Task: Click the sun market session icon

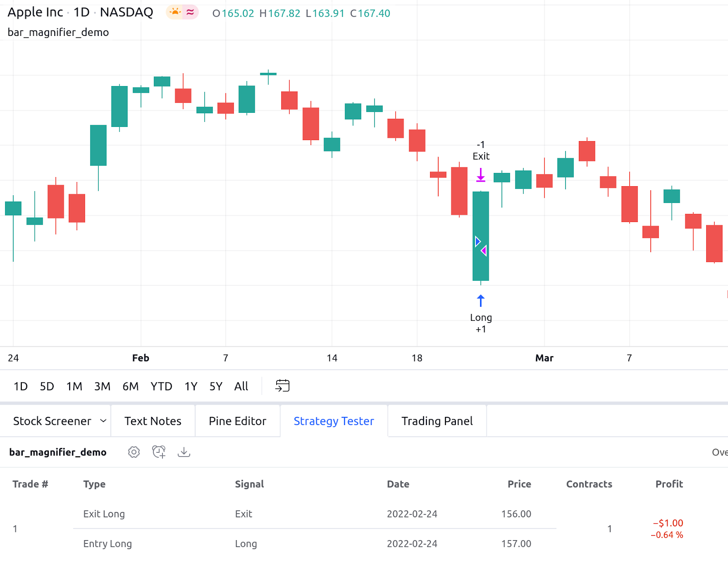Action: click(x=175, y=12)
